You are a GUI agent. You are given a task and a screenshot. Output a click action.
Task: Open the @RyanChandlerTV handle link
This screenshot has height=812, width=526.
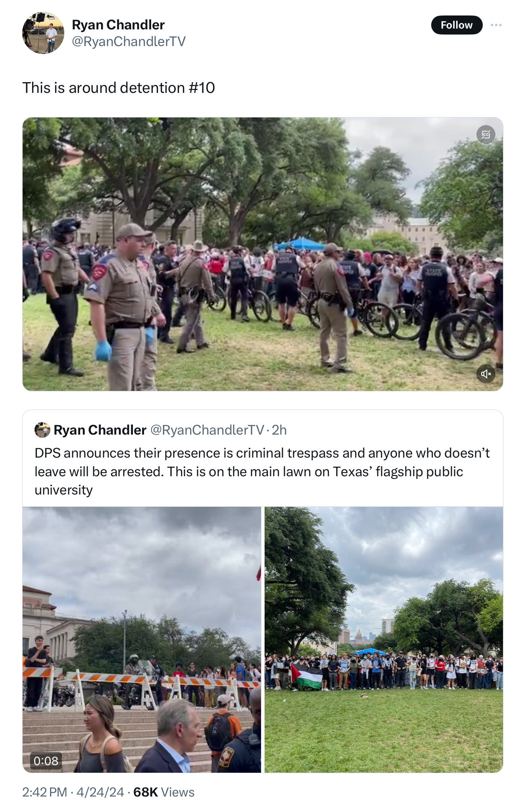[x=129, y=41]
